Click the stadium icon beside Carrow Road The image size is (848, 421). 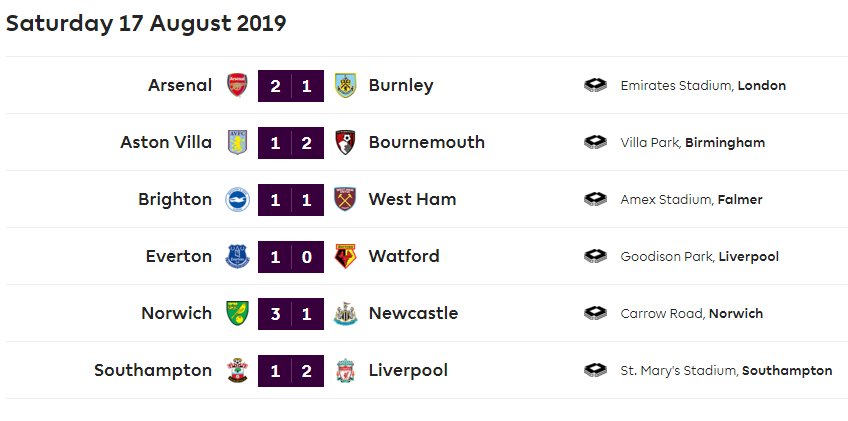pos(595,313)
